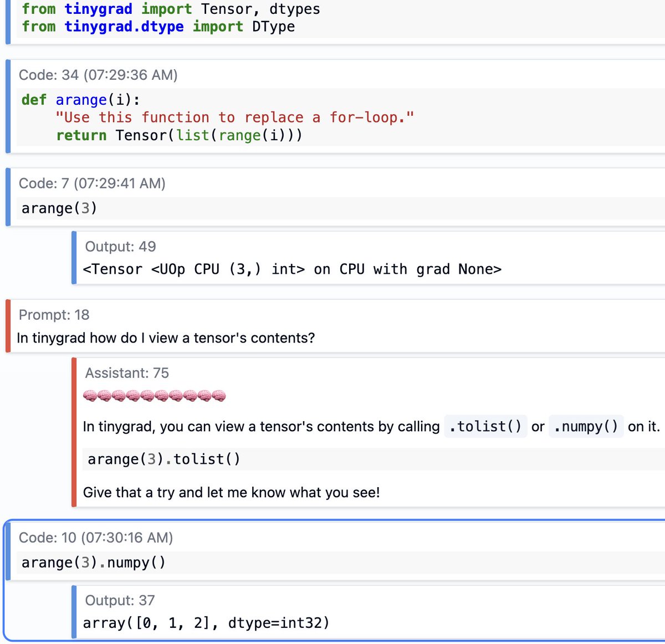Select the "Output: 37" label
Image resolution: width=665 pixels, height=644 pixels.
point(120,600)
